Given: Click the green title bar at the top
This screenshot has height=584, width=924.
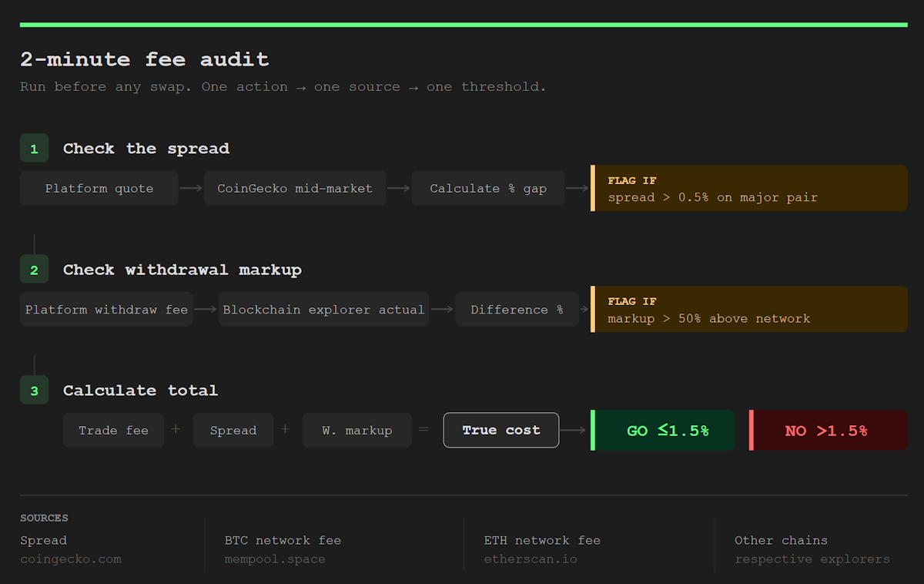Looking at the screenshot, I should [462, 24].
